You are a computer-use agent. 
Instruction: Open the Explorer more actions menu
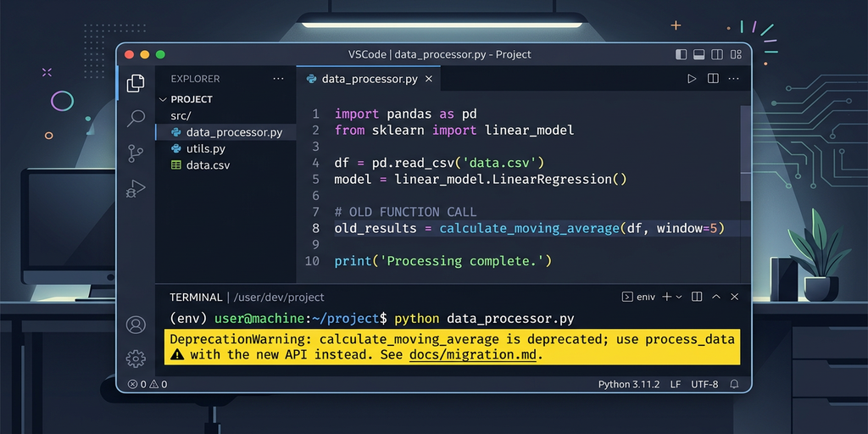(x=278, y=79)
